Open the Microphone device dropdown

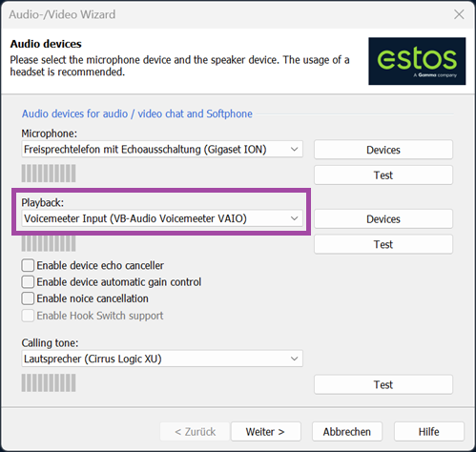click(x=162, y=149)
